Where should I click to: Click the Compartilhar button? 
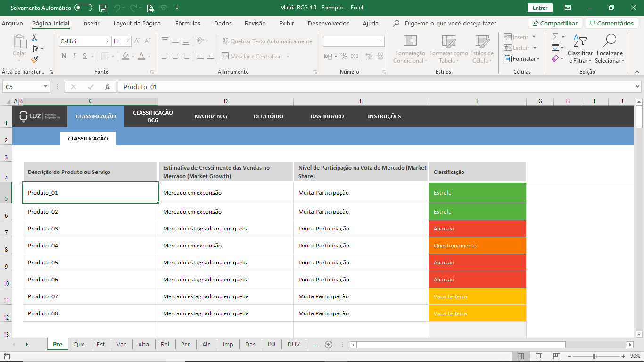pyautogui.click(x=555, y=23)
